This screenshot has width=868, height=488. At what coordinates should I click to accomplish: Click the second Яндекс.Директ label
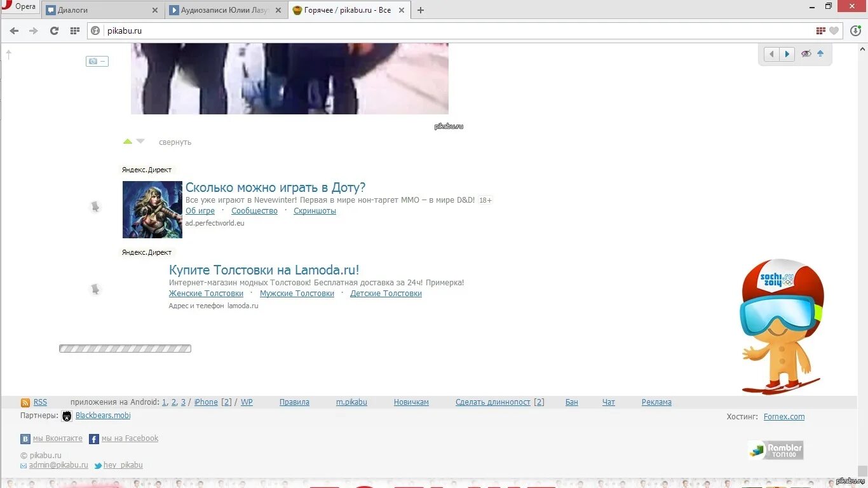tap(147, 252)
